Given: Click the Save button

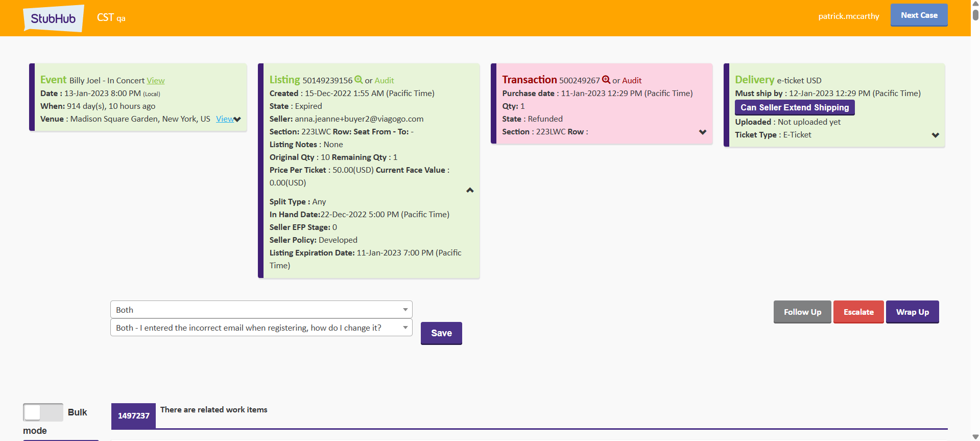Looking at the screenshot, I should pyautogui.click(x=441, y=333).
